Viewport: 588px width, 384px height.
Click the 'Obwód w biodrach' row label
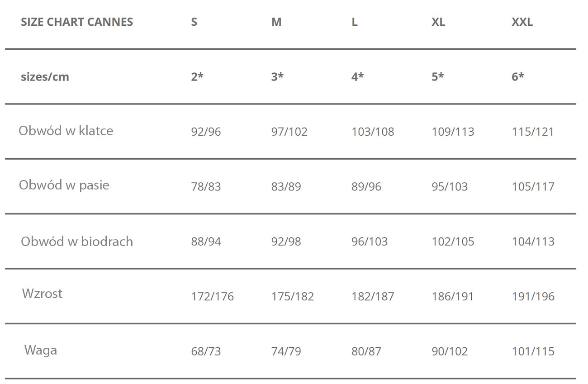[77, 241]
